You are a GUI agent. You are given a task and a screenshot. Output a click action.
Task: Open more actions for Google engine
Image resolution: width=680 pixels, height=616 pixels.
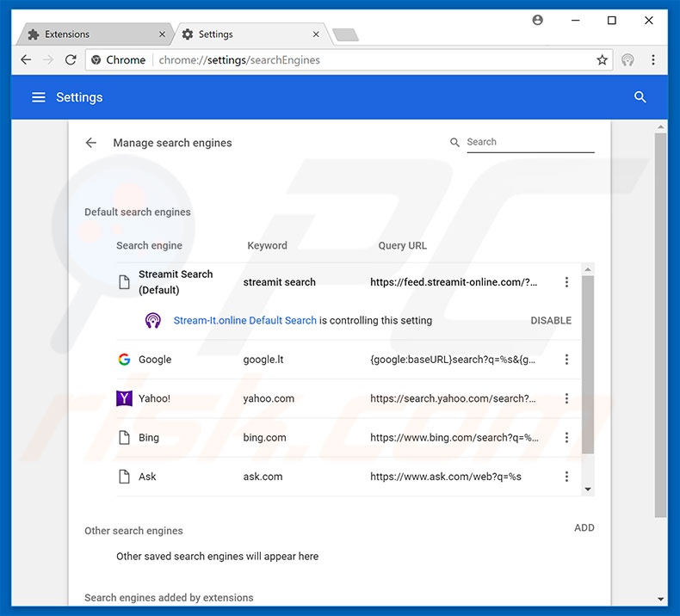pos(566,360)
